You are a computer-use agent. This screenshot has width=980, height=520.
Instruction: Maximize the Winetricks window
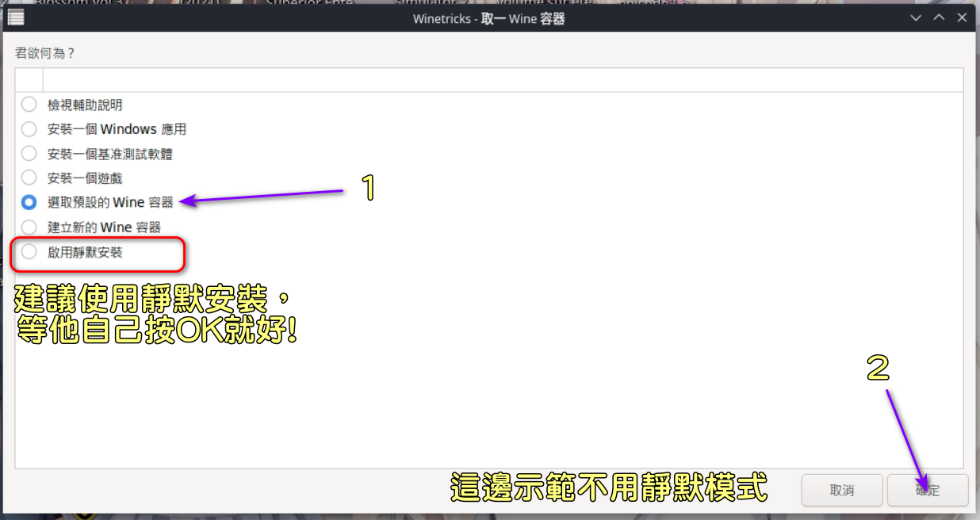click(939, 17)
